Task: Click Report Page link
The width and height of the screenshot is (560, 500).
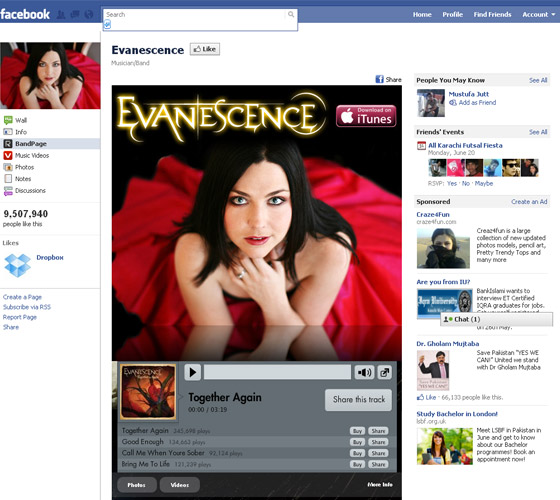Action: [20, 317]
